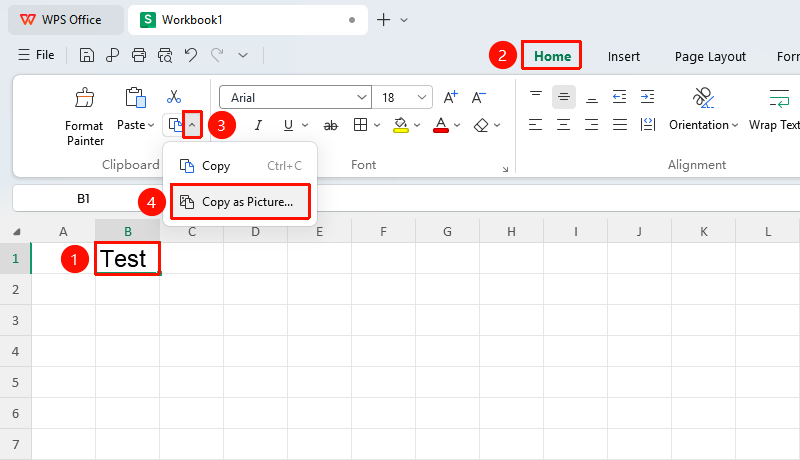
Task: Expand the new tab dropdown arrow
Action: point(404,20)
